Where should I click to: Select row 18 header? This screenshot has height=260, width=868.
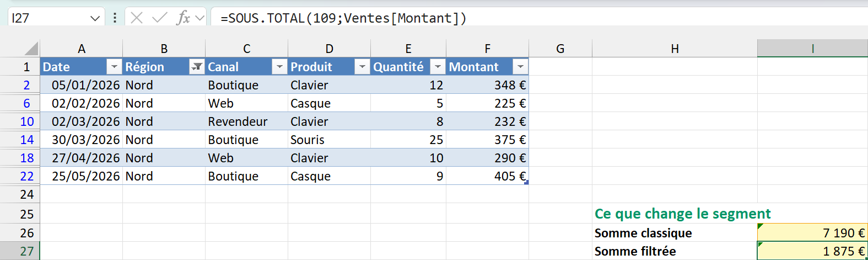pyautogui.click(x=20, y=158)
